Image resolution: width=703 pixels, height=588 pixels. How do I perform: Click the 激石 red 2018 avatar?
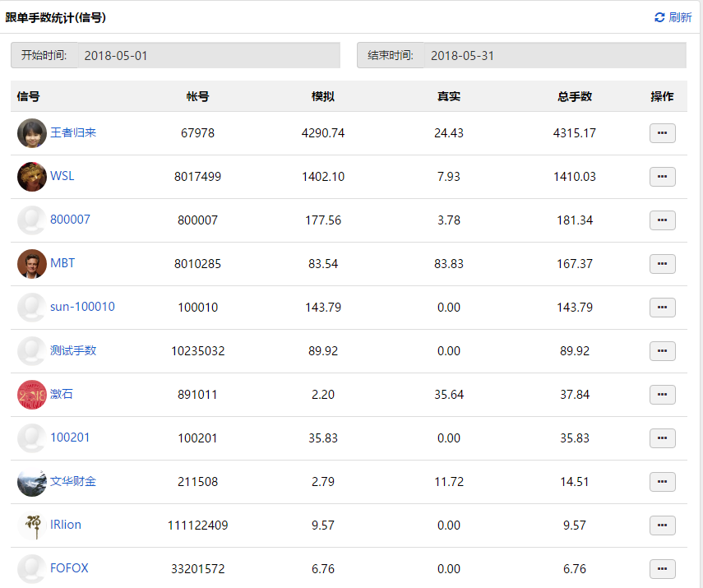pyautogui.click(x=32, y=394)
